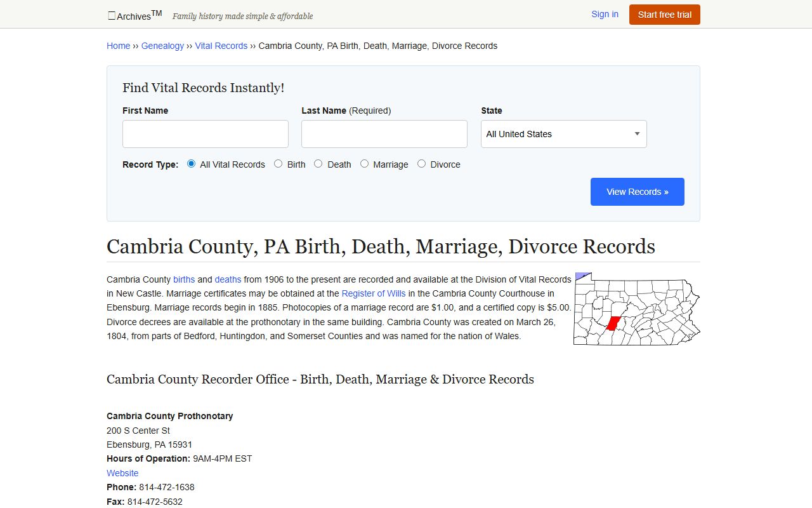
Task: Click the View Records button
Action: [637, 192]
